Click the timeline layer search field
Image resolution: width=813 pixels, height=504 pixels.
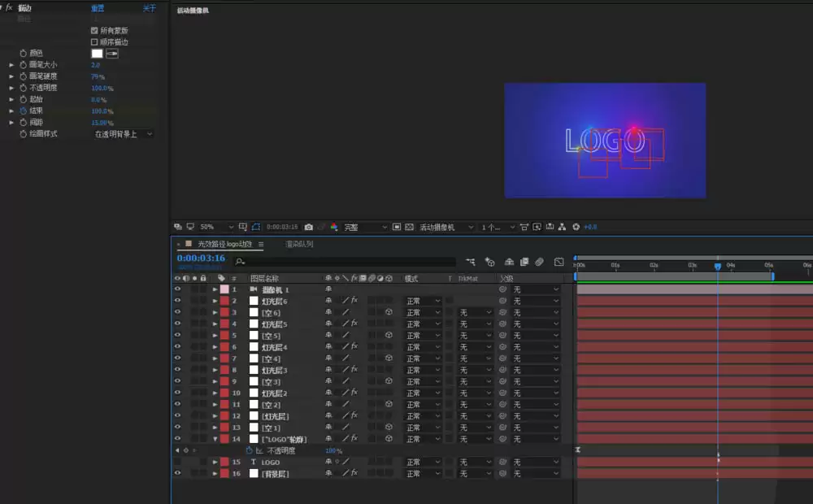(345, 262)
